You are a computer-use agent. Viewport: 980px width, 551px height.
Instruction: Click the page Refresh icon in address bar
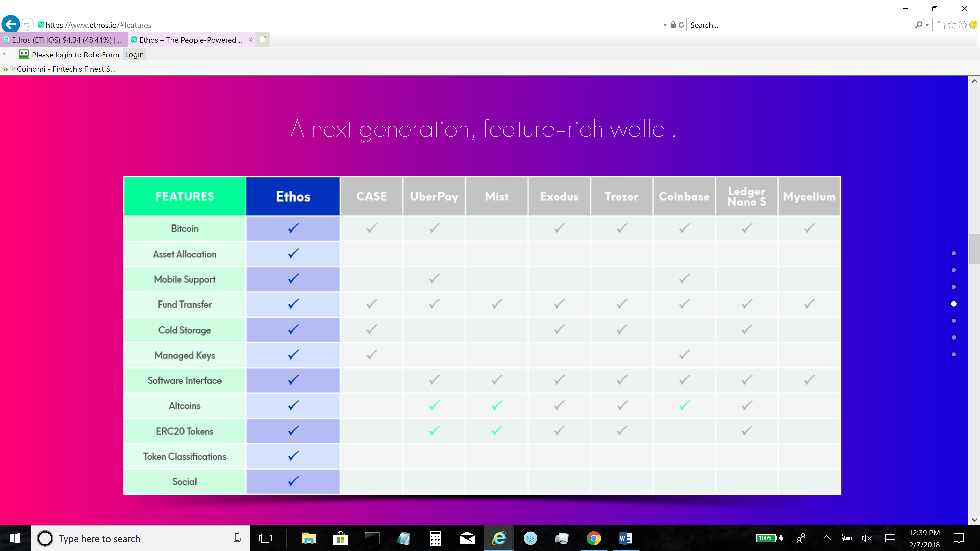point(681,25)
